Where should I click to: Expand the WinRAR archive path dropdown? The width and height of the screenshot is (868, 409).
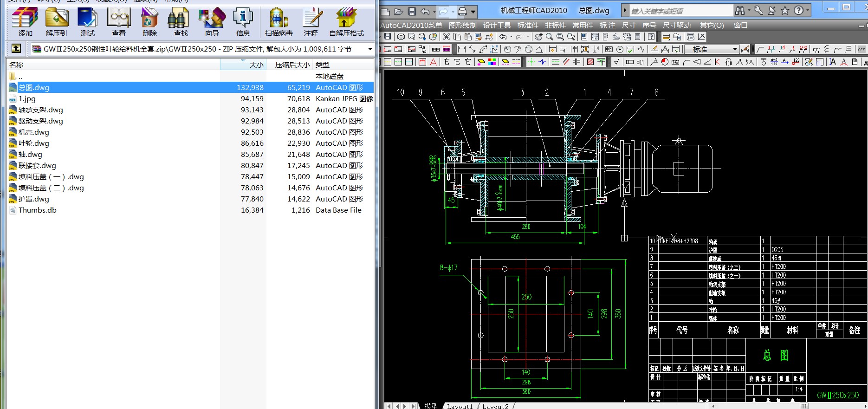point(369,49)
